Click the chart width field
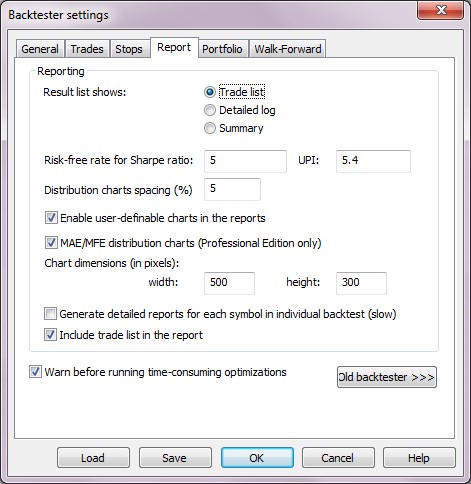The image size is (471, 484). 229,283
